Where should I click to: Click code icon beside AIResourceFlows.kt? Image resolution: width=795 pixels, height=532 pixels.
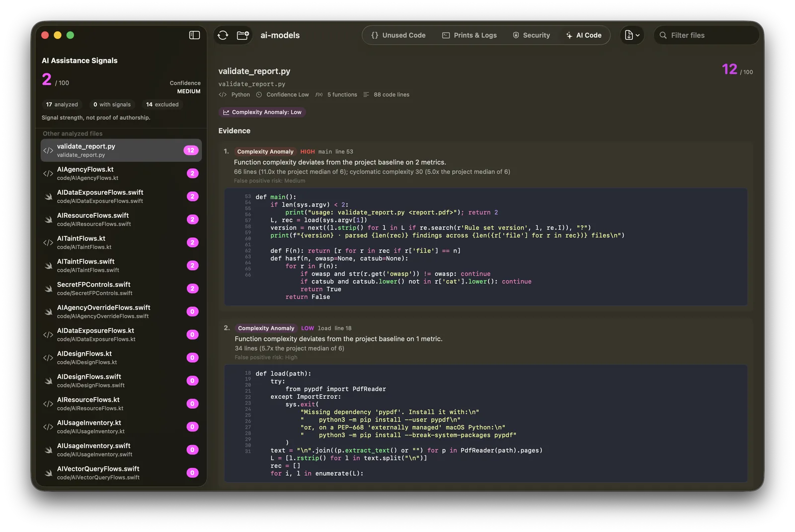(48, 404)
